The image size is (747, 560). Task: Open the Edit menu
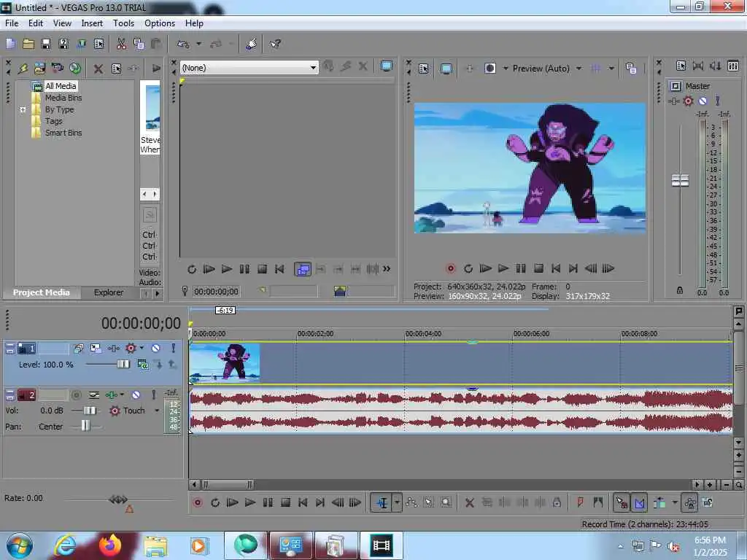coord(35,23)
